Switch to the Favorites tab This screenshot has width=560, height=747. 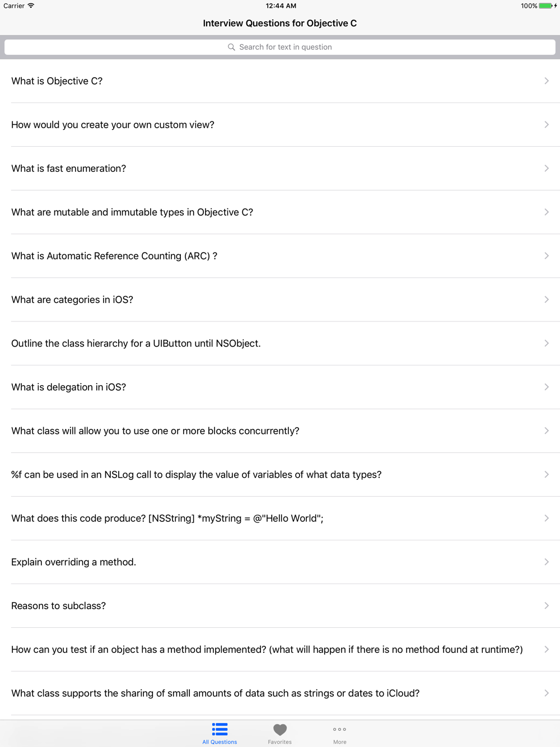(280, 734)
